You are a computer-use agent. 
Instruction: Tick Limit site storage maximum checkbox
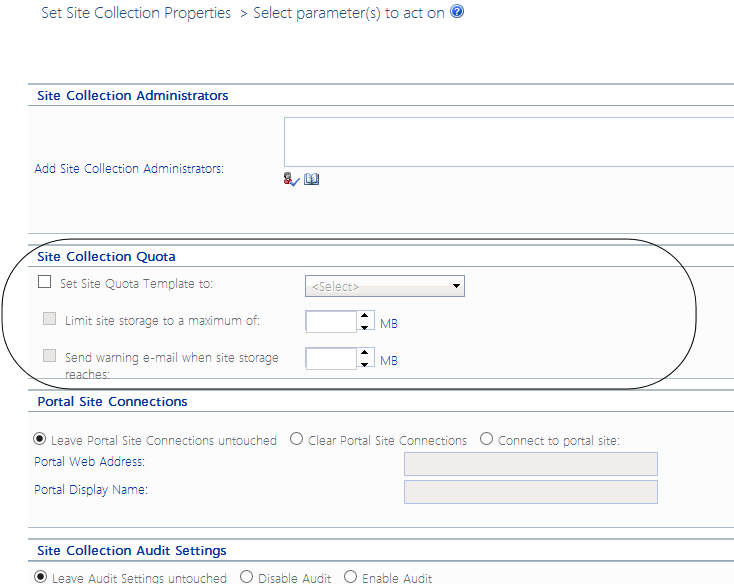click(50, 319)
